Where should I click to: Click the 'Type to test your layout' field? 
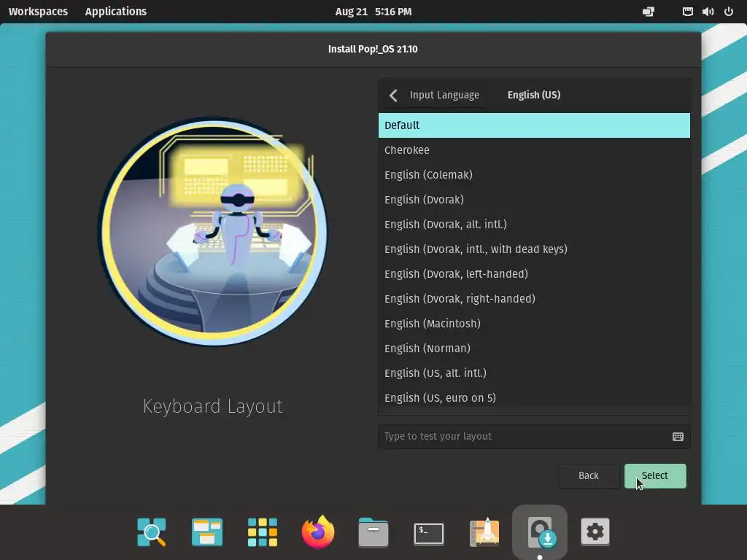[x=533, y=437]
